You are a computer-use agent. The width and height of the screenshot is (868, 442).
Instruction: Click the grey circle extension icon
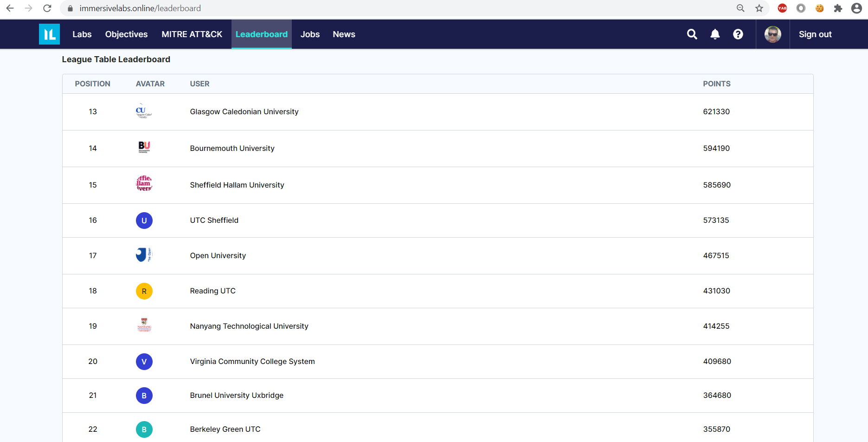[x=801, y=8]
